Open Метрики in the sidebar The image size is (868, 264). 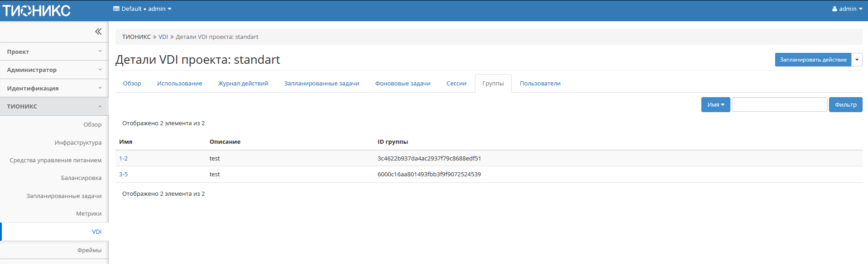(89, 214)
